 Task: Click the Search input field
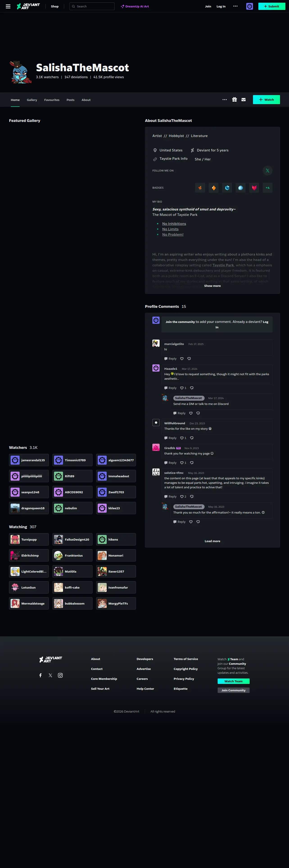pyautogui.click(x=92, y=6)
